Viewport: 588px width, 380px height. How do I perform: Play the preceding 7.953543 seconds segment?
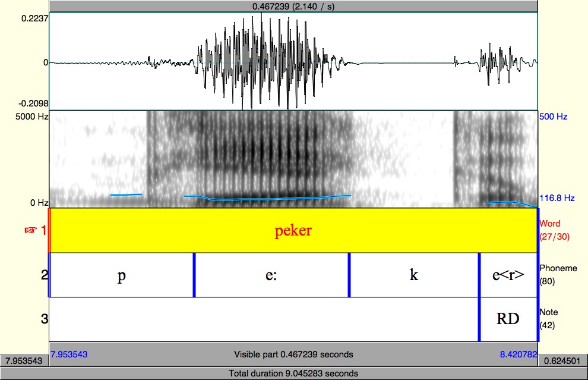24,361
